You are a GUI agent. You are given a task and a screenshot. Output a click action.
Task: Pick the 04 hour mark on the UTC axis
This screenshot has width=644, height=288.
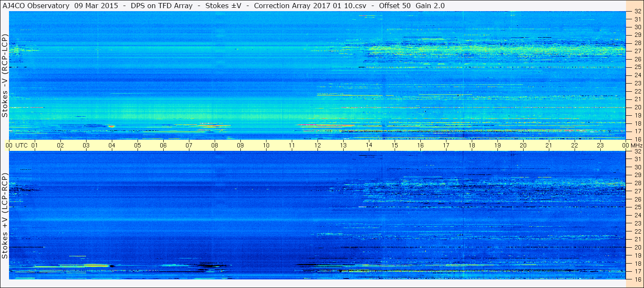(x=112, y=145)
